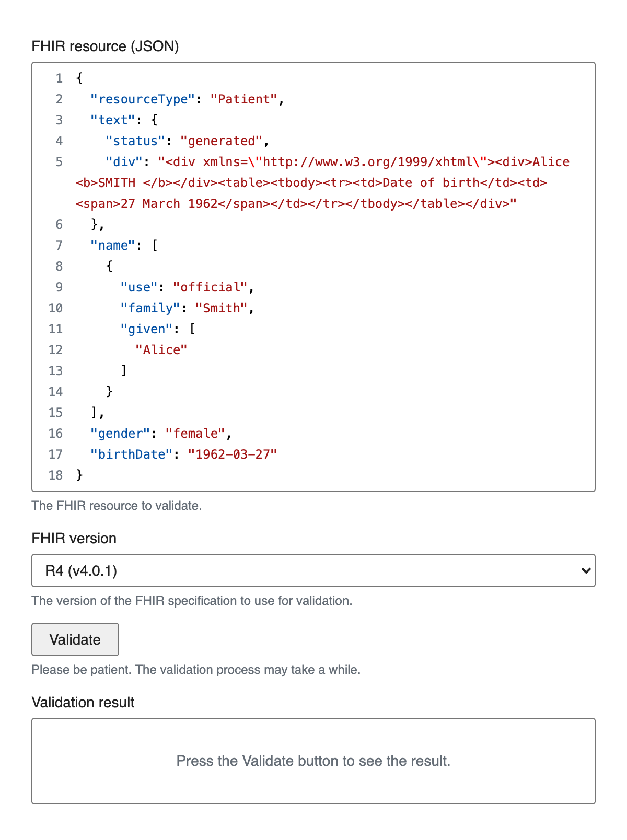Viewport: 627px width, 840px height.
Task: Place cursor on the "official" use value
Action: [x=210, y=287]
